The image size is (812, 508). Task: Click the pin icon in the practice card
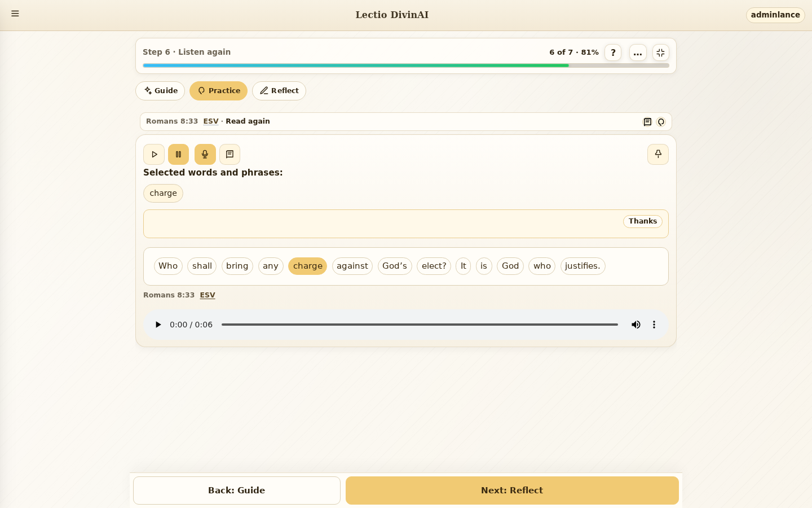tap(658, 154)
